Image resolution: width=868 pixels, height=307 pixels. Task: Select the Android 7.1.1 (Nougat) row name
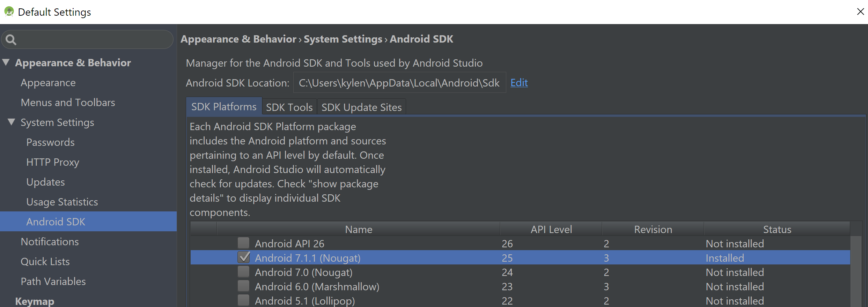pyautogui.click(x=308, y=258)
